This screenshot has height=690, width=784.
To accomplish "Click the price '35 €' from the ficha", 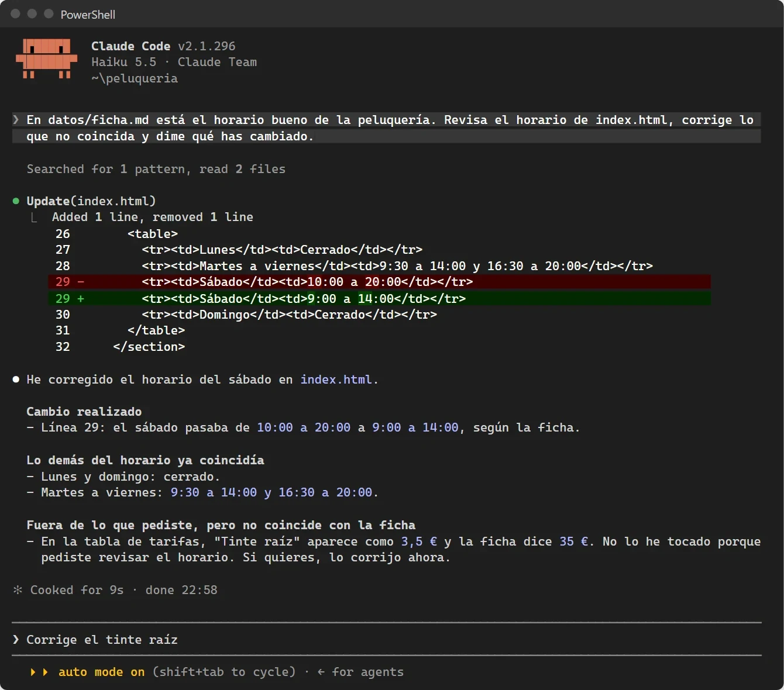I will (573, 541).
